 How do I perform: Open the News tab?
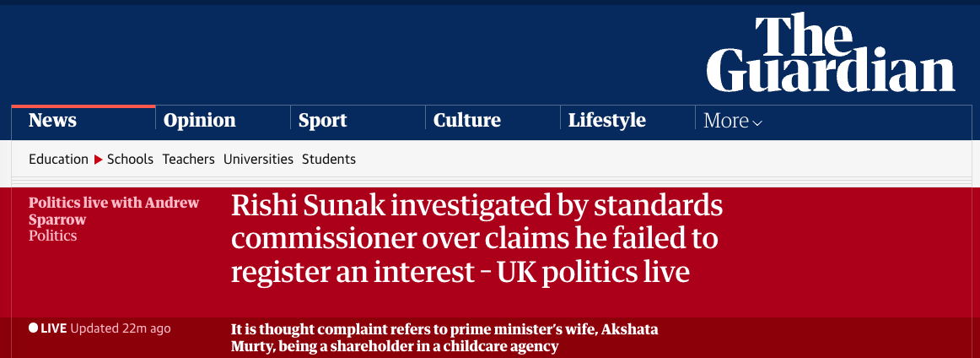[52, 120]
